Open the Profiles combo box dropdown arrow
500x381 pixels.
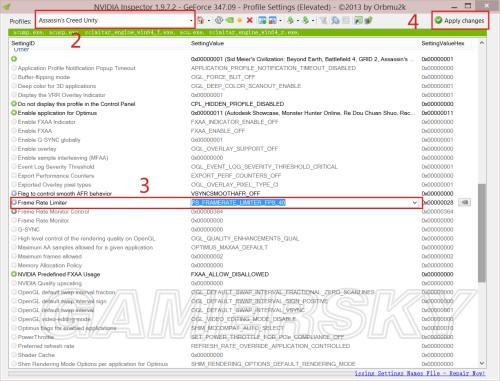pos(191,20)
